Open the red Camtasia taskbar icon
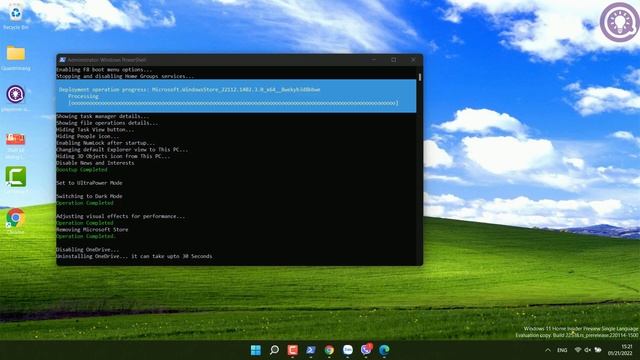 (293, 350)
